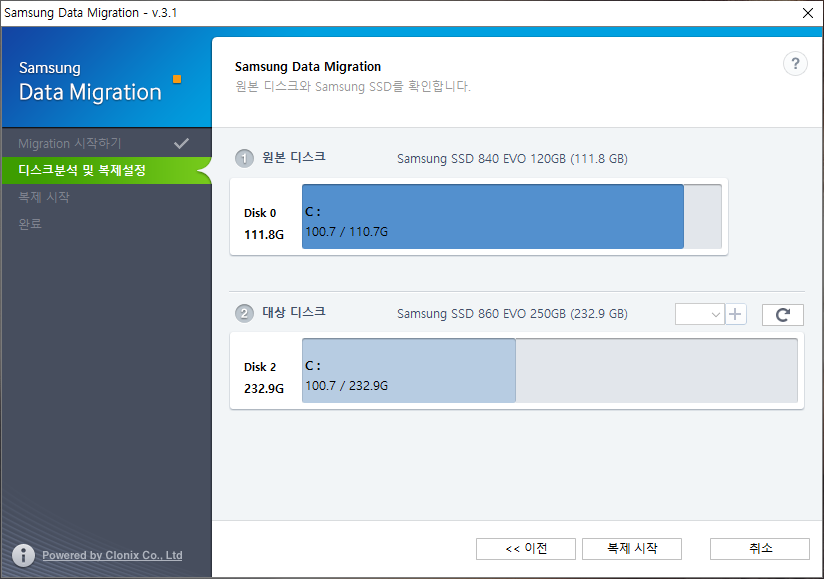The height and width of the screenshot is (579, 824).
Task: Click '111.8G' disk size text
Action: click(x=264, y=235)
